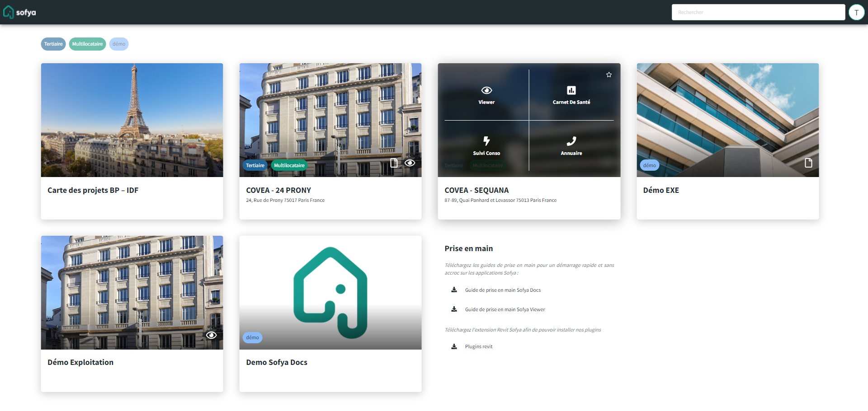Open Annuaire phone directory
The height and width of the screenshot is (411, 868).
571,146
